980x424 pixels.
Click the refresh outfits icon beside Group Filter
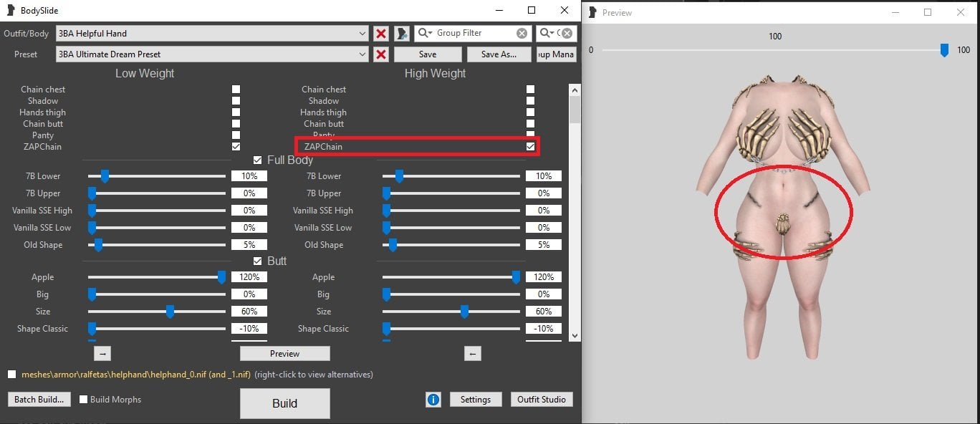[x=402, y=34]
